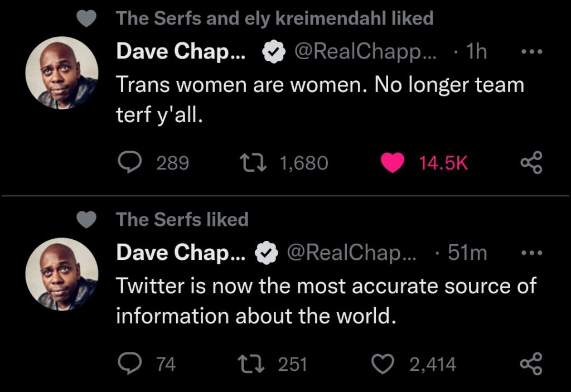The image size is (571, 392).
Task: Unlike the tweet with 14.5K likes
Action: (393, 163)
